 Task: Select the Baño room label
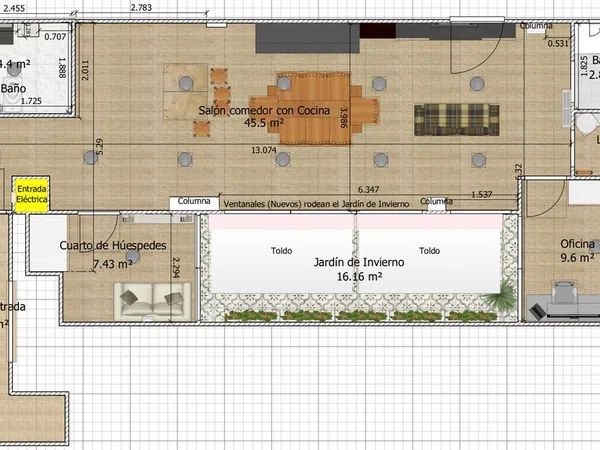(x=13, y=88)
